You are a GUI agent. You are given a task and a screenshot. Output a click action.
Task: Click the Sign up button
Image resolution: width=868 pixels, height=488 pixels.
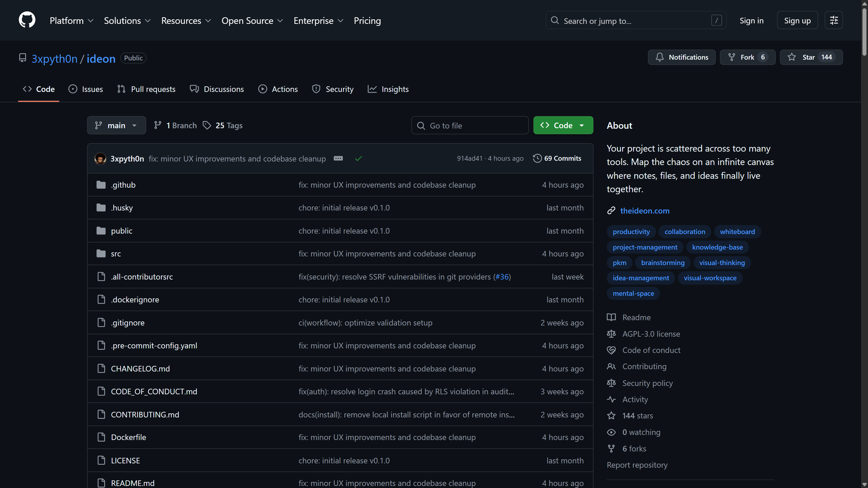click(797, 20)
